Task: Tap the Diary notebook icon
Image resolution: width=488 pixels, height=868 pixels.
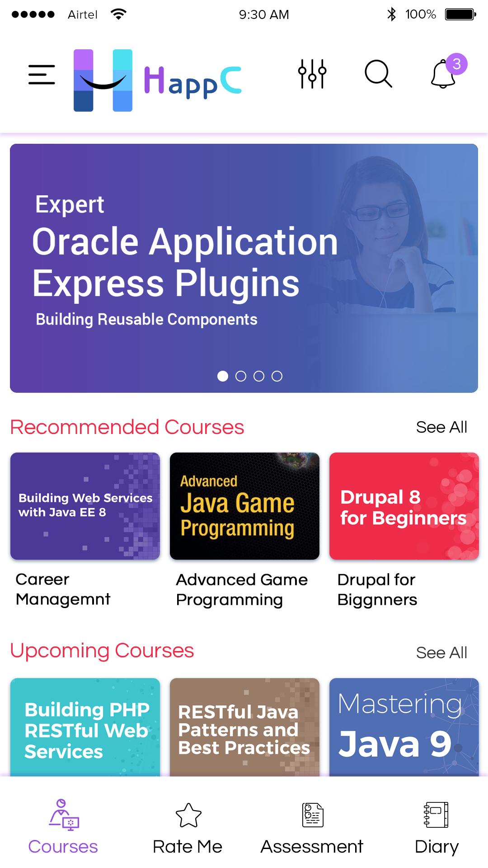Action: pos(436,815)
